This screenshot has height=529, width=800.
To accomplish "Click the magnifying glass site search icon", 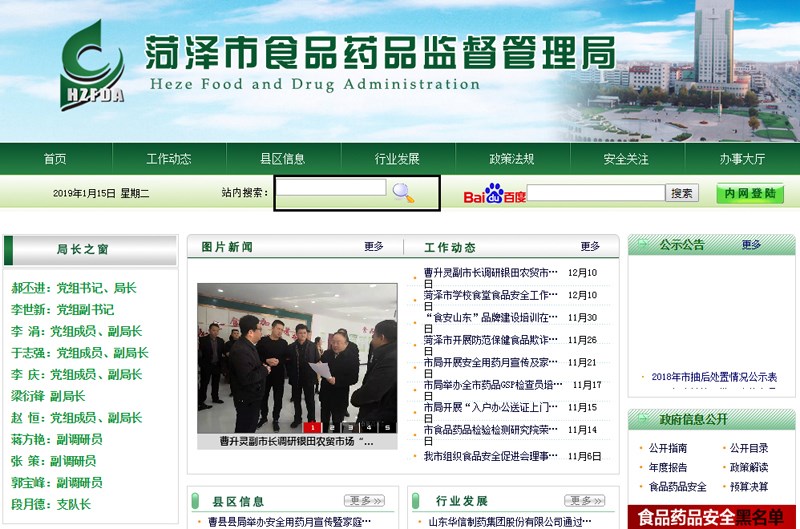I will click(403, 193).
